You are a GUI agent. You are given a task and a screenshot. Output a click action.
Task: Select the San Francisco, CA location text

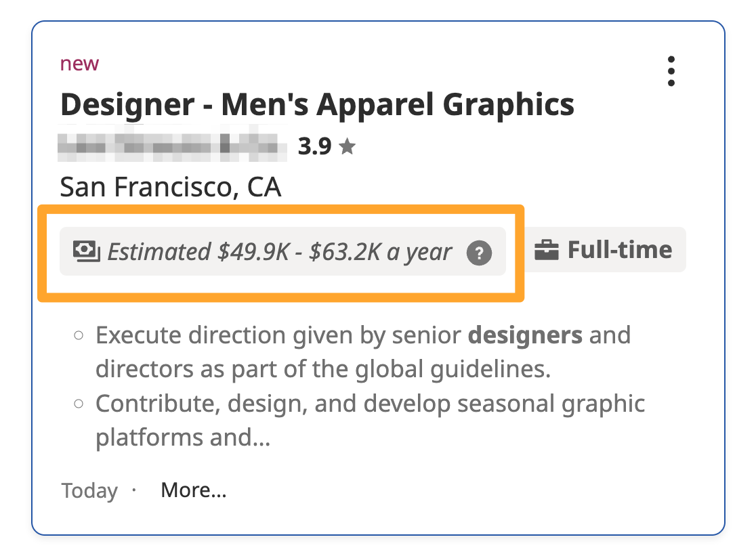170,187
